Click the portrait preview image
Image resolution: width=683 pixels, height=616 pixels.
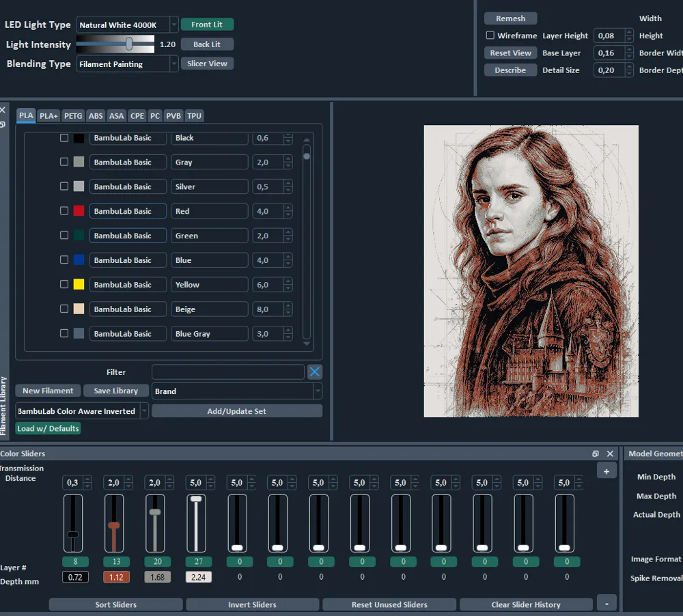pos(531,271)
